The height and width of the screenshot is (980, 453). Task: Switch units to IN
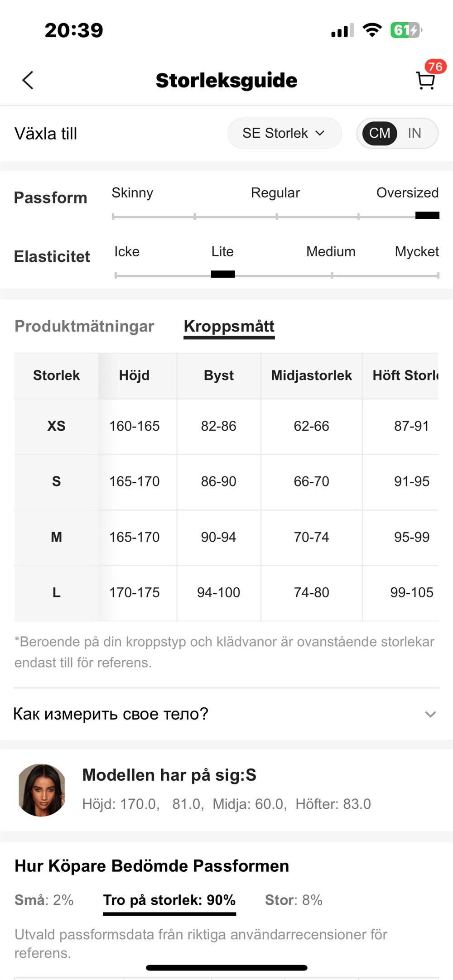click(414, 133)
